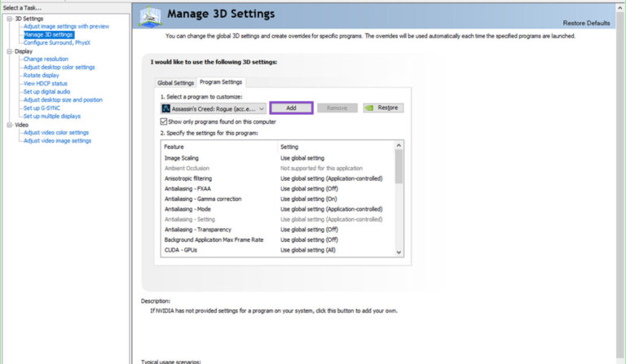The width and height of the screenshot is (626, 364).
Task: Click the Assassin's Creed program icon in dropdown
Action: [x=166, y=108]
